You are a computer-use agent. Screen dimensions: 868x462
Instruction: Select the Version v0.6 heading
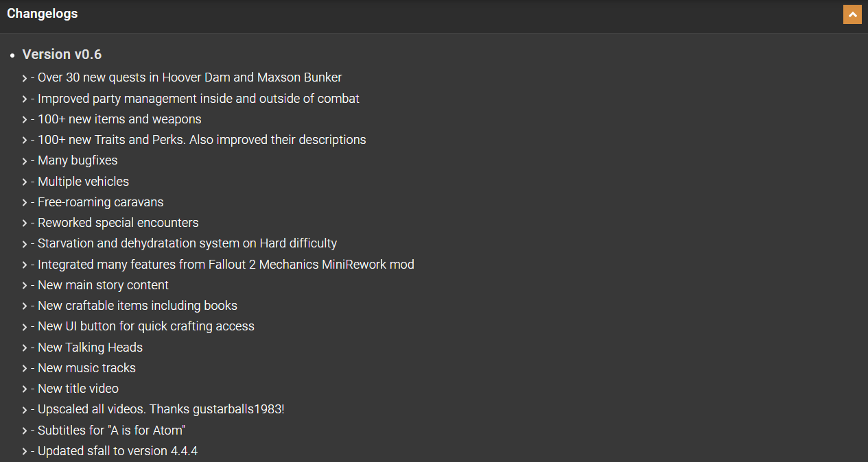pos(62,54)
